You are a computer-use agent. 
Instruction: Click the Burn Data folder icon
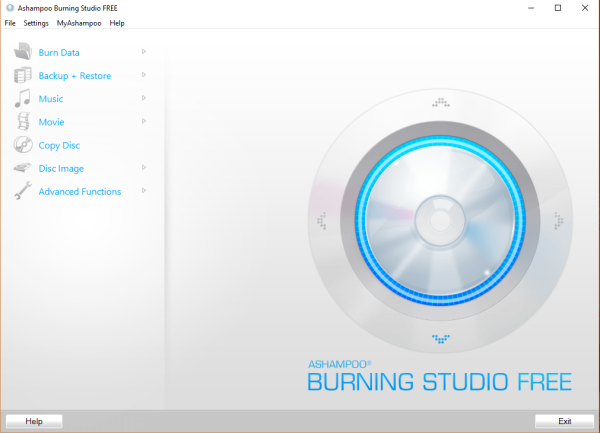click(x=23, y=51)
